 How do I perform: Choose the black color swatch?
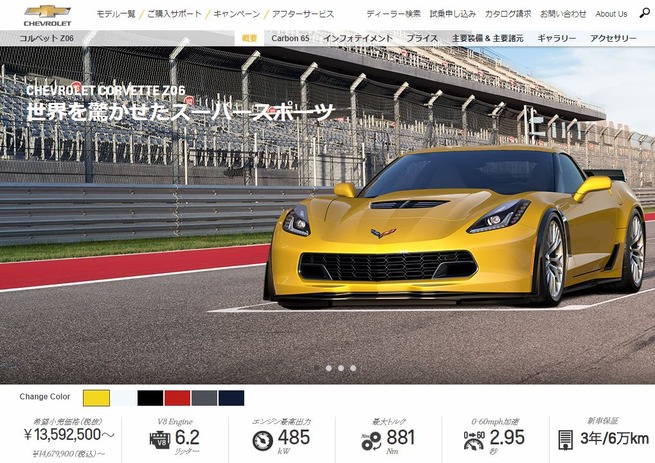150,398
